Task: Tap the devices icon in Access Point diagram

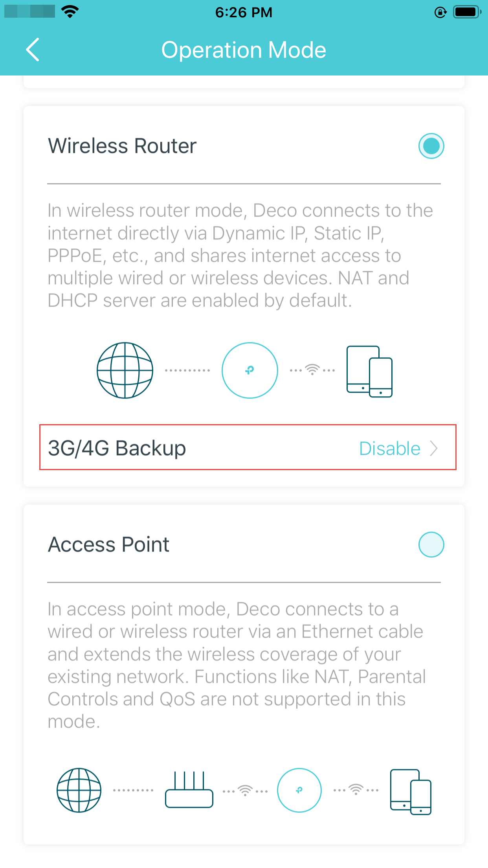Action: coord(411,792)
